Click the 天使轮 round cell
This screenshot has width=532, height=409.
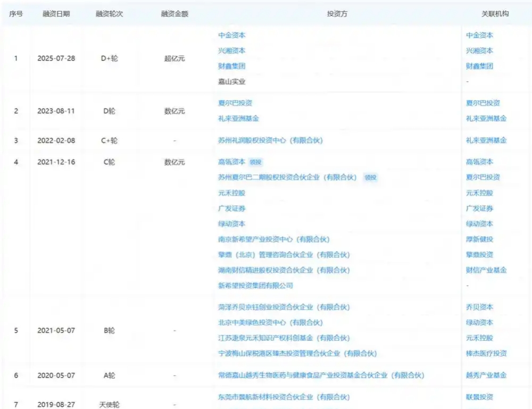(x=109, y=405)
